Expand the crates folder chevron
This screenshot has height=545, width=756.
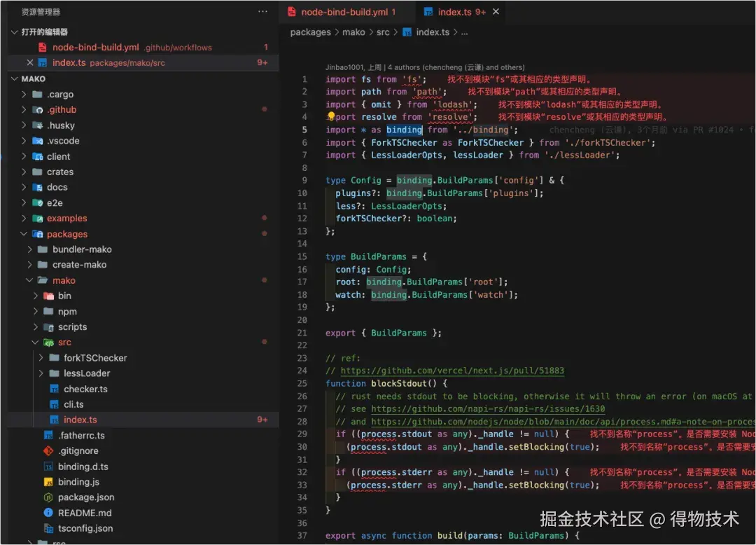tap(24, 172)
